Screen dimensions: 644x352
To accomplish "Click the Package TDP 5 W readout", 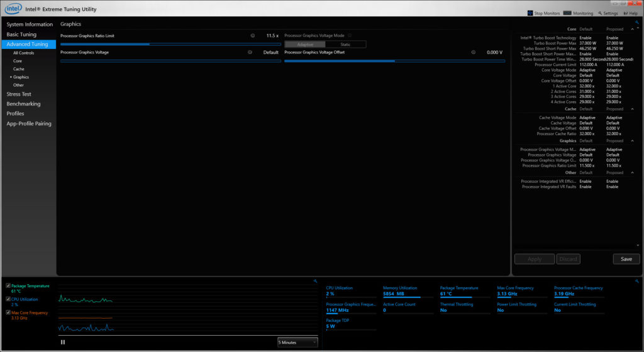I will (x=351, y=324).
